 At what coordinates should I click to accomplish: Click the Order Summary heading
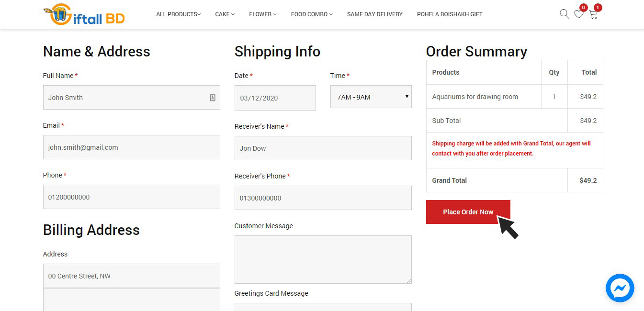[476, 51]
